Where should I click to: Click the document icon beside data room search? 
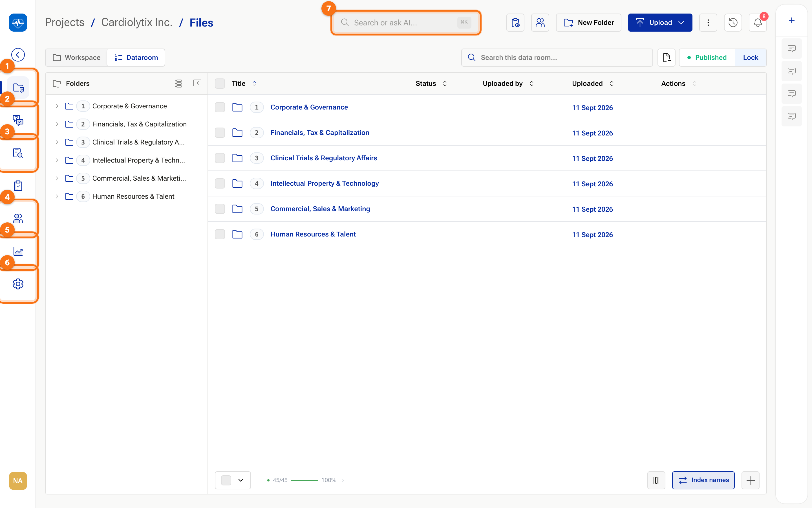click(667, 58)
